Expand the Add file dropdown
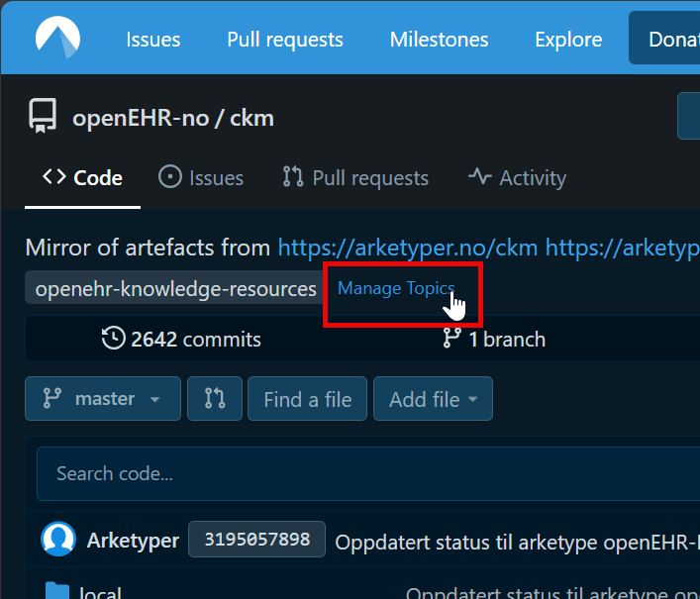 point(433,399)
